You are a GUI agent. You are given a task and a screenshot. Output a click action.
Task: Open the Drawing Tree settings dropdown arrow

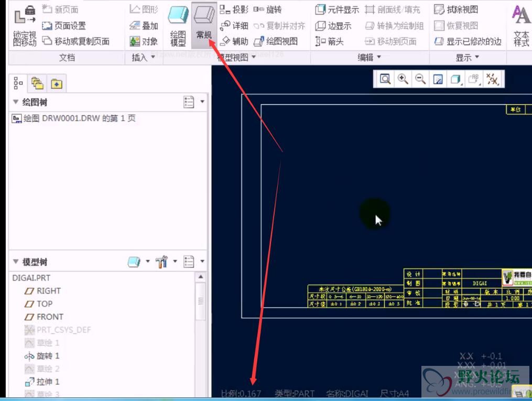tap(202, 102)
